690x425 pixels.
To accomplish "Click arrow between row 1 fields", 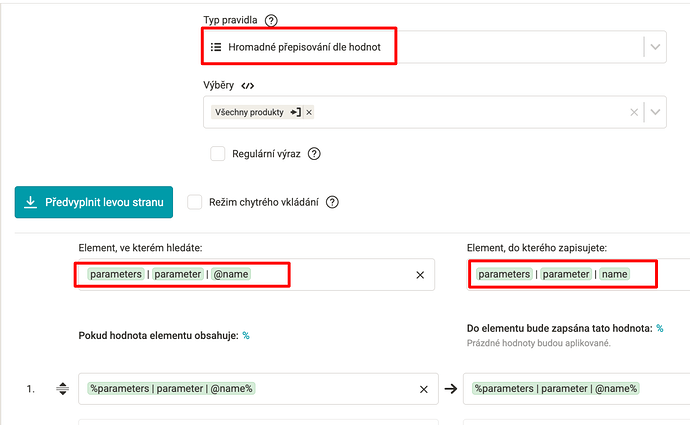I will click(451, 389).
